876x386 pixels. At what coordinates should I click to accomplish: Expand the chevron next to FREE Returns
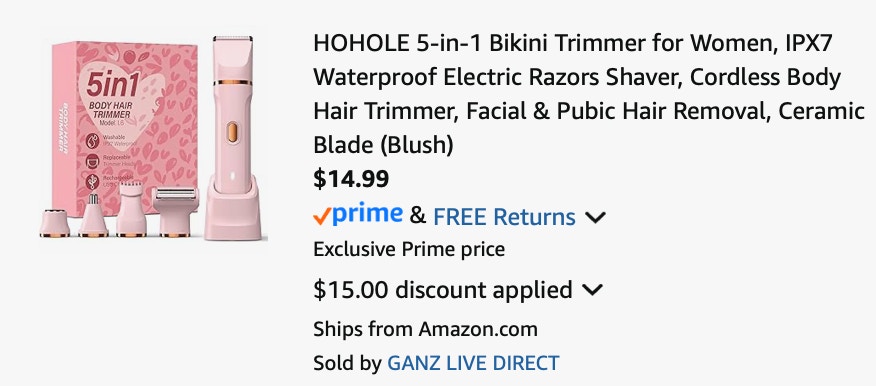(x=595, y=217)
